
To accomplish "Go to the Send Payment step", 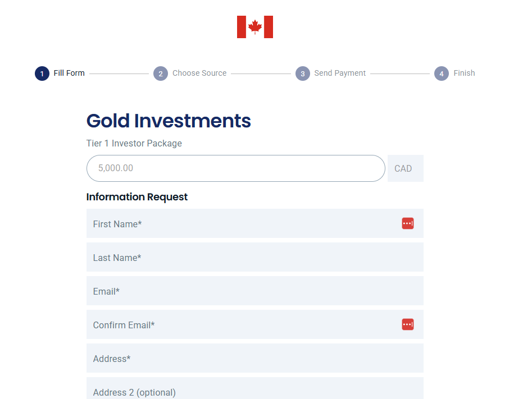I will tap(340, 73).
